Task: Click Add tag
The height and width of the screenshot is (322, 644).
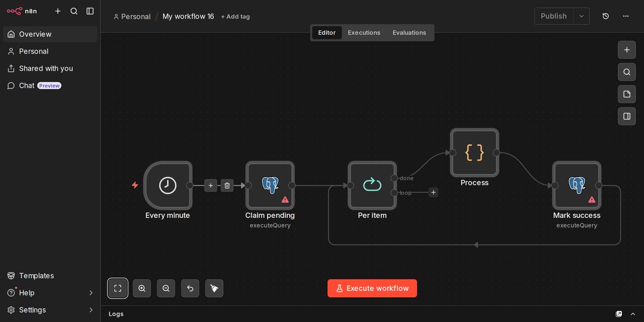Action: 235,17
